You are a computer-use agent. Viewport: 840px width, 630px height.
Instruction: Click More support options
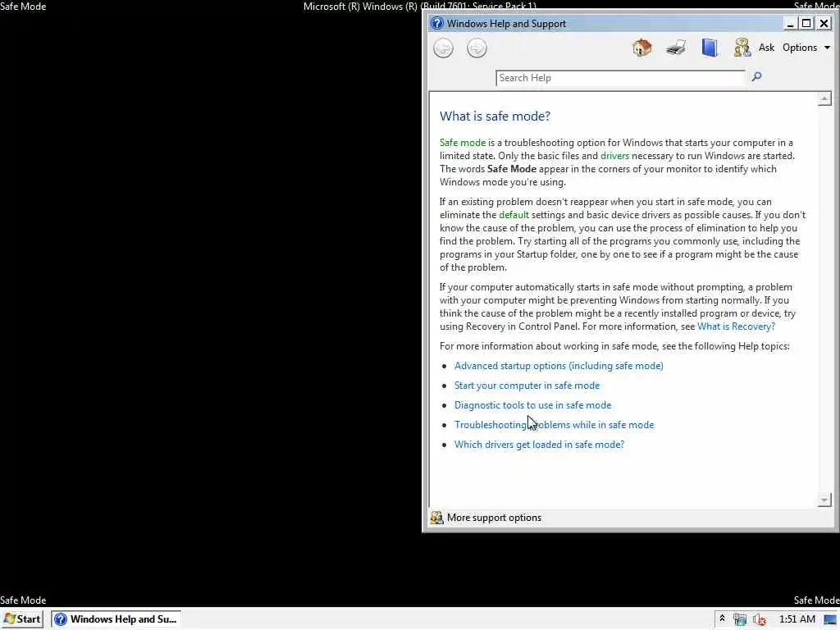click(x=493, y=518)
